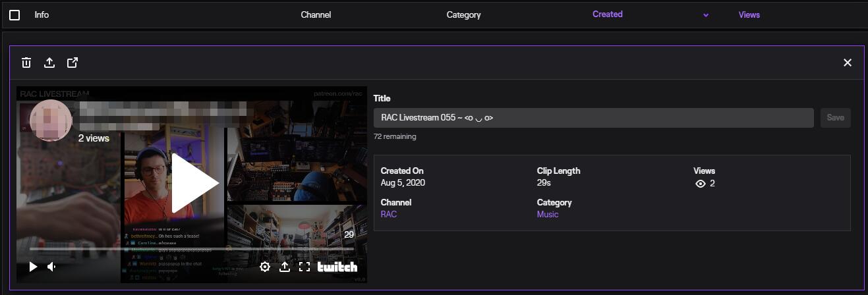Mute the video player volume
Viewport: 868px width, 295px height.
(x=51, y=267)
